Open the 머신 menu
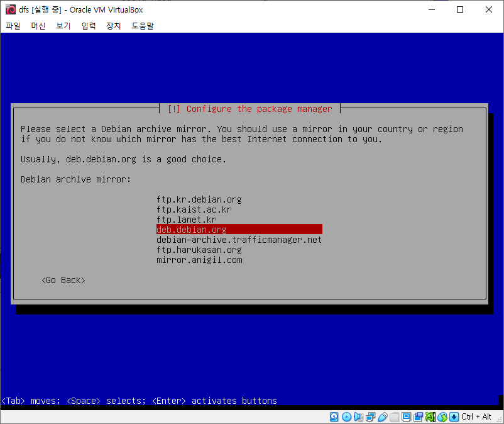The image size is (504, 424). click(38, 26)
